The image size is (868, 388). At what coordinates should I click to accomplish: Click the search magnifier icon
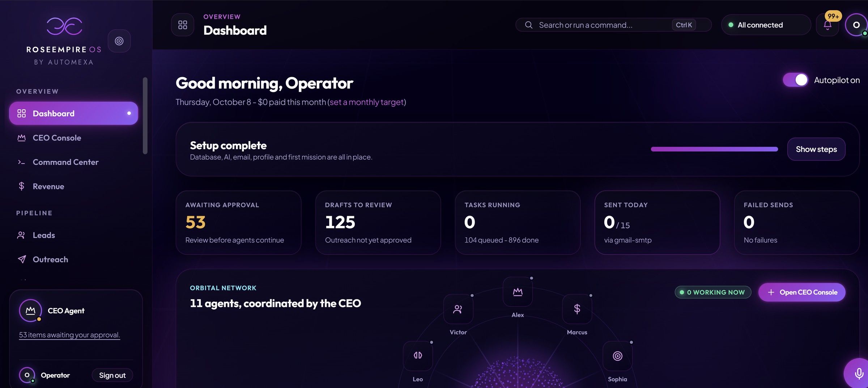[528, 25]
